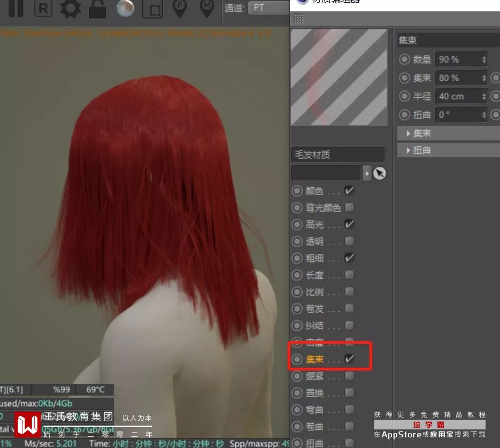
Task: Select the 集束 channel label
Action: (314, 359)
